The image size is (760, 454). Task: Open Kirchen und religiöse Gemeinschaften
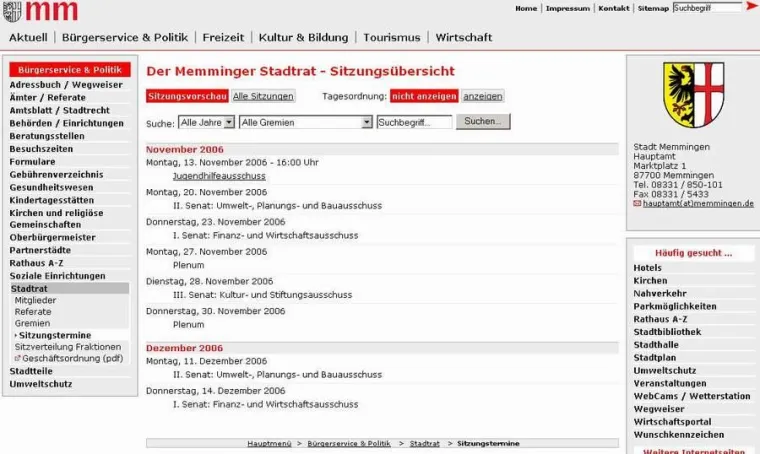(56, 219)
